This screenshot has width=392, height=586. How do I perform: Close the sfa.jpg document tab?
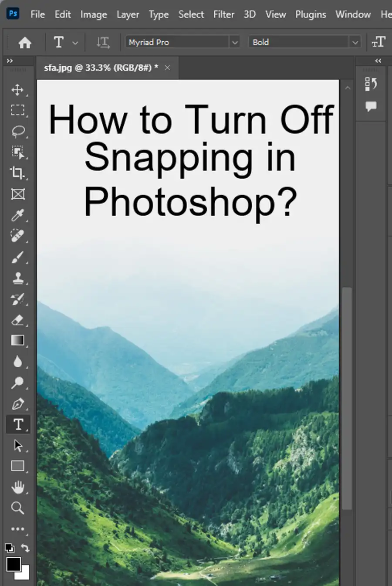click(167, 68)
